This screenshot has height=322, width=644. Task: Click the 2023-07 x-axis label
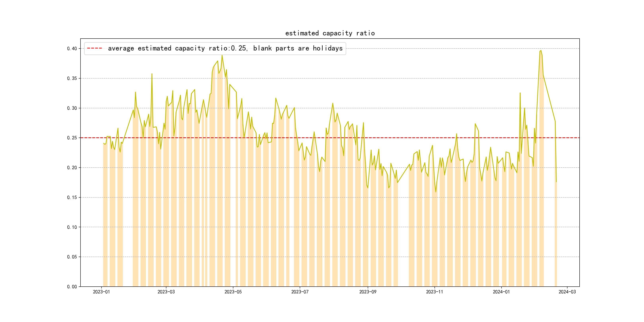[x=300, y=292]
